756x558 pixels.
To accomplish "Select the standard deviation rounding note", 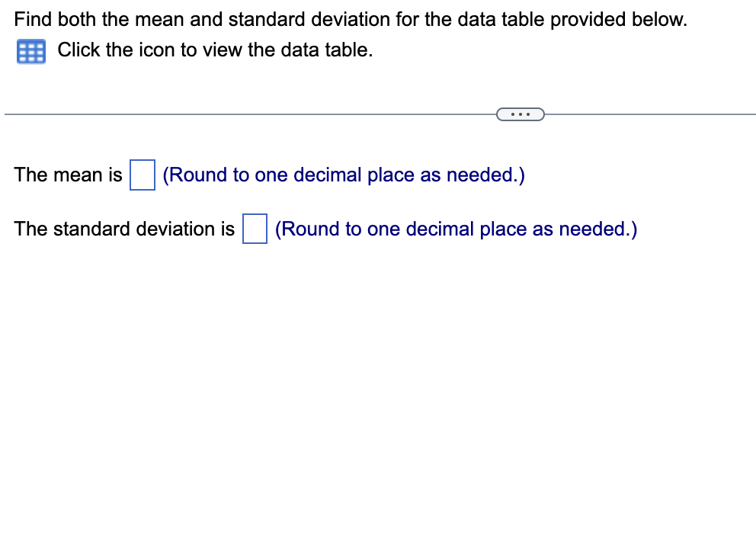I will [456, 229].
